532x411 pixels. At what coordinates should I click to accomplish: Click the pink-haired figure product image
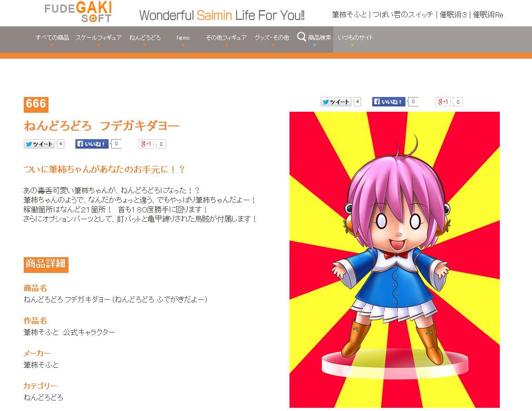[394, 260]
